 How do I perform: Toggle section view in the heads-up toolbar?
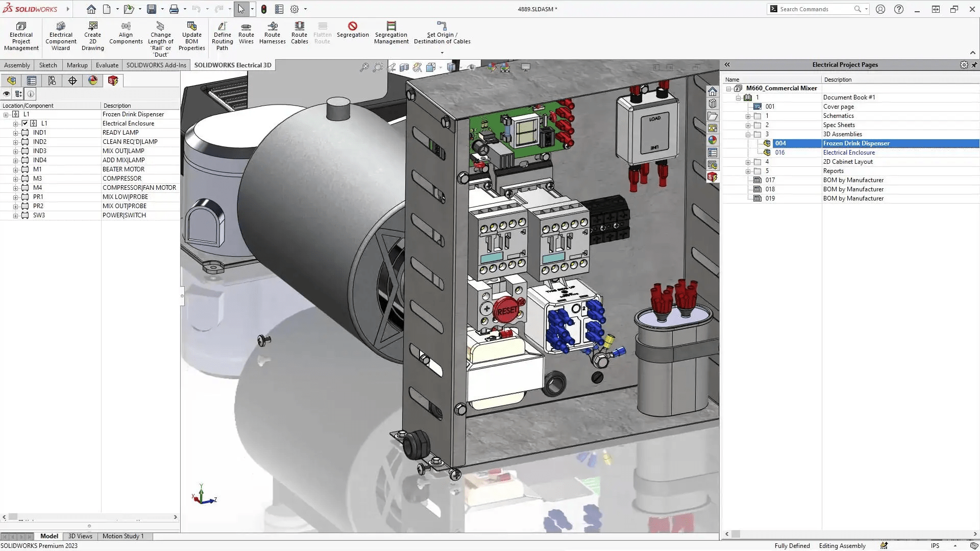[x=405, y=66]
